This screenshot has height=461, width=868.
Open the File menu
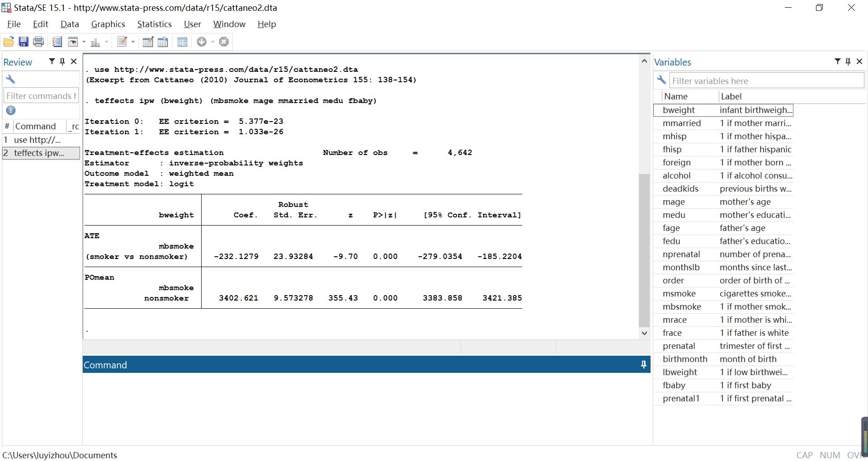click(14, 24)
